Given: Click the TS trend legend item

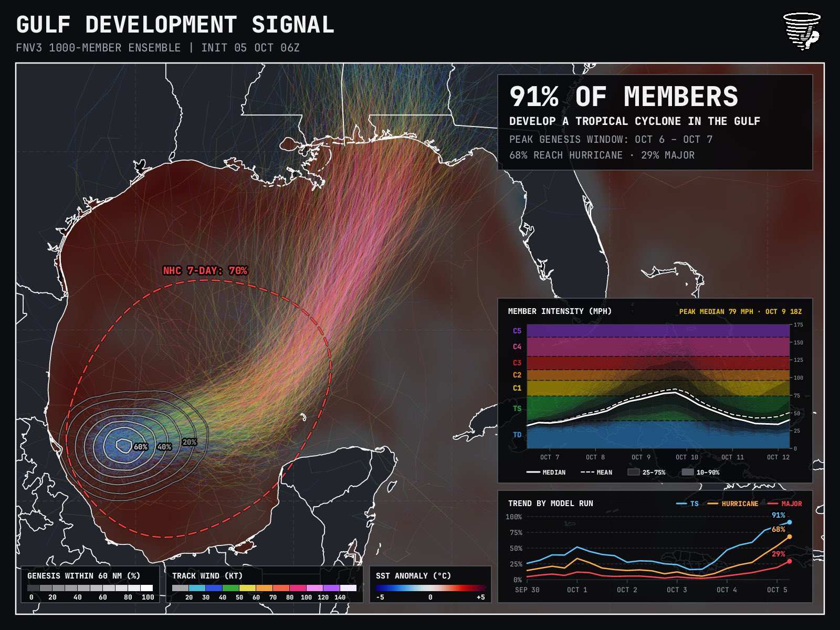Looking at the screenshot, I should tap(687, 504).
